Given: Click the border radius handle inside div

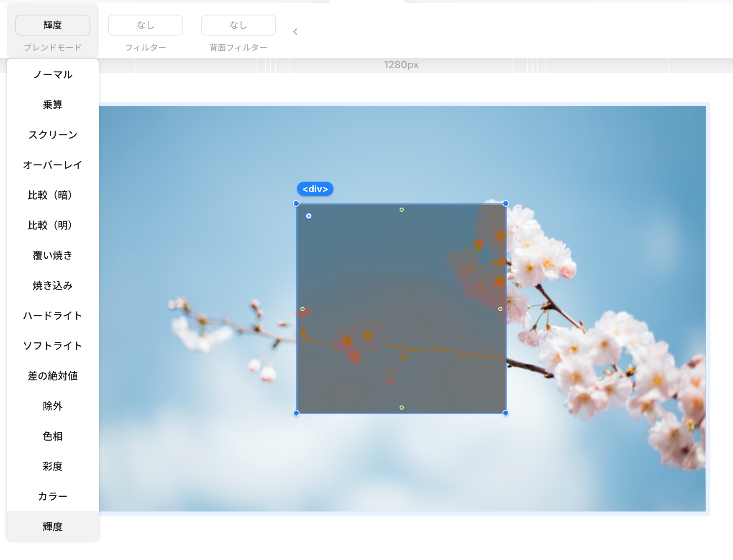Looking at the screenshot, I should [x=309, y=216].
